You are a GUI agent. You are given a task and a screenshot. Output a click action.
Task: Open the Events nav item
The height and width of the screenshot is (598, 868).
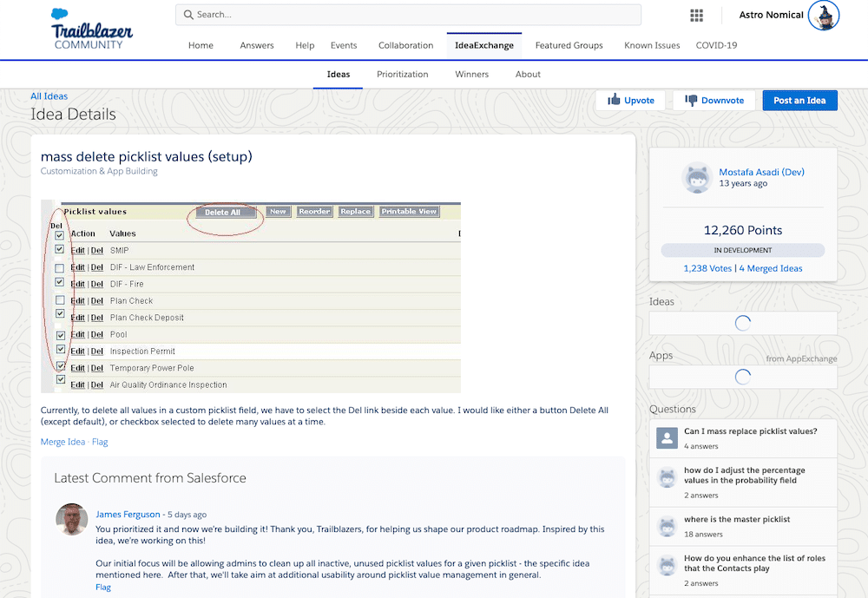pyautogui.click(x=344, y=45)
